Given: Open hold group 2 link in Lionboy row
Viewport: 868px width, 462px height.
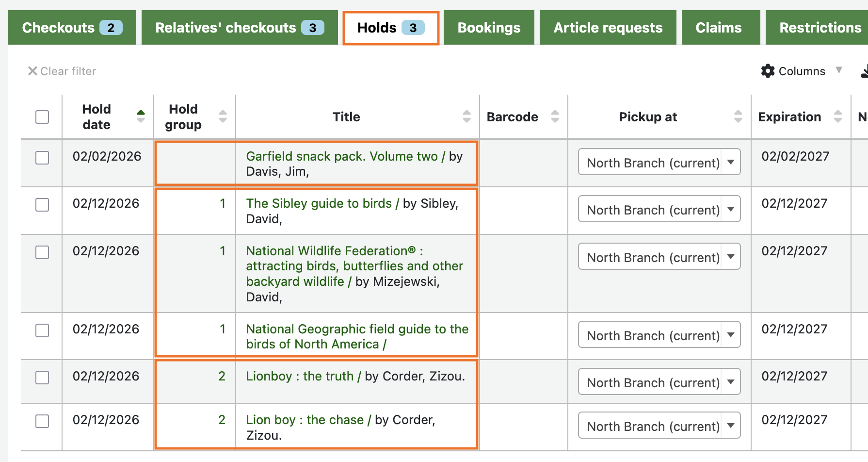Looking at the screenshot, I should coord(222,376).
